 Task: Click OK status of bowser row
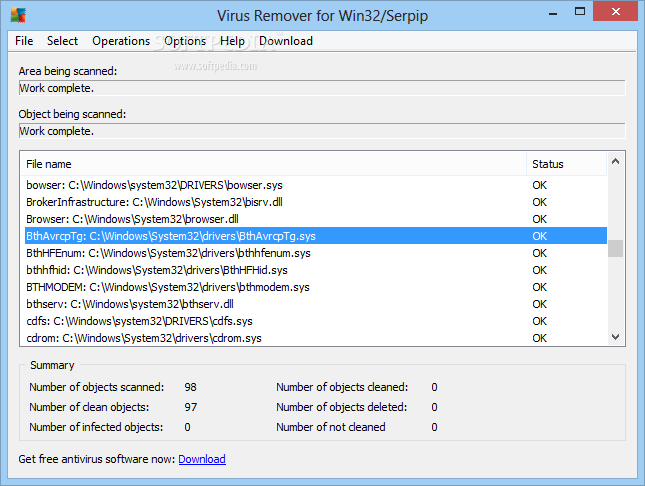(x=539, y=185)
